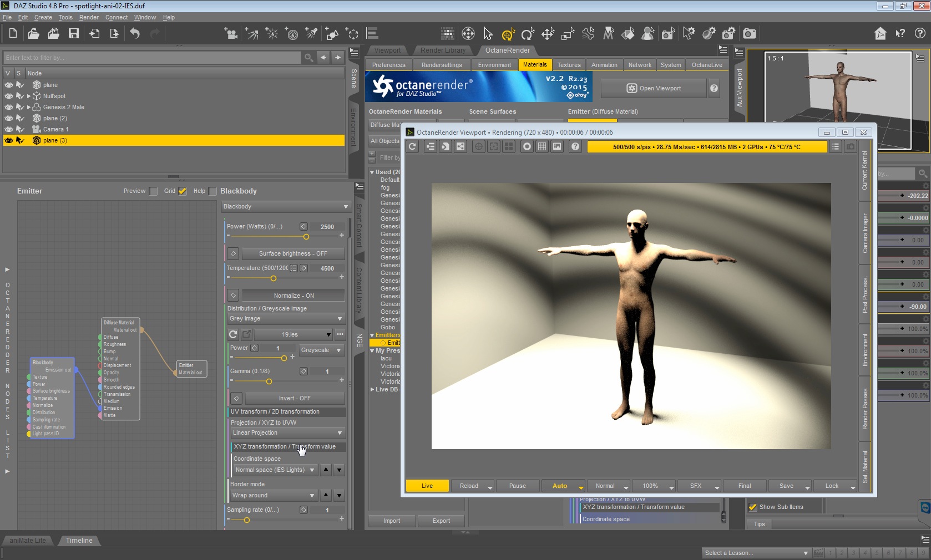Screen dimensions: 931x560
Task: Toggle visibility of Nullspot node
Action: [x=8, y=96]
